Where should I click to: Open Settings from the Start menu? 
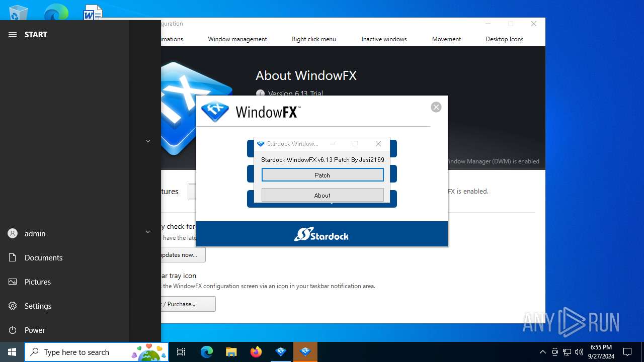(x=64, y=306)
